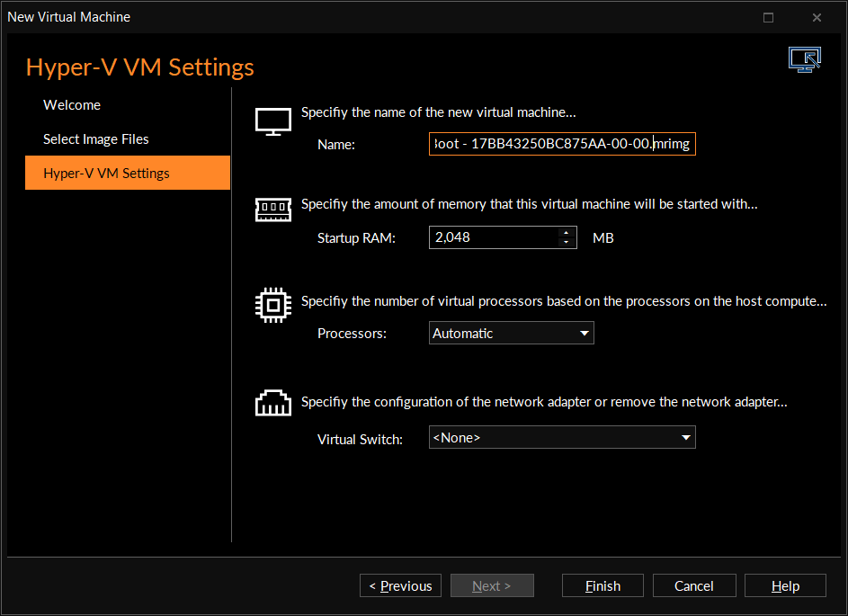
Task: Open the Virtual Switch dropdown
Action: (x=562, y=438)
